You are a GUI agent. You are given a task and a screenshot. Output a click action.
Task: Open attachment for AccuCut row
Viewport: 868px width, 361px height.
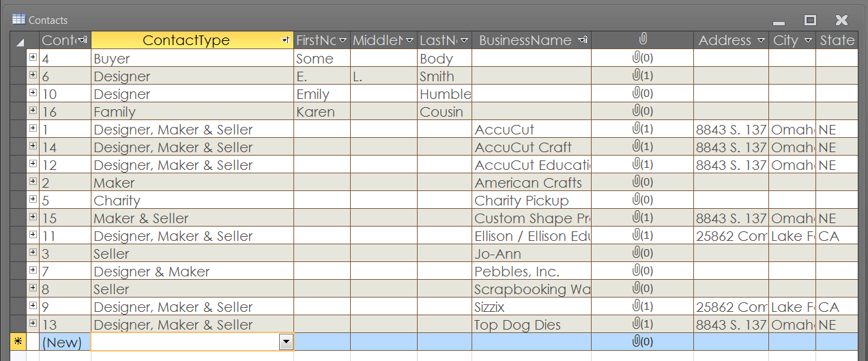642,130
